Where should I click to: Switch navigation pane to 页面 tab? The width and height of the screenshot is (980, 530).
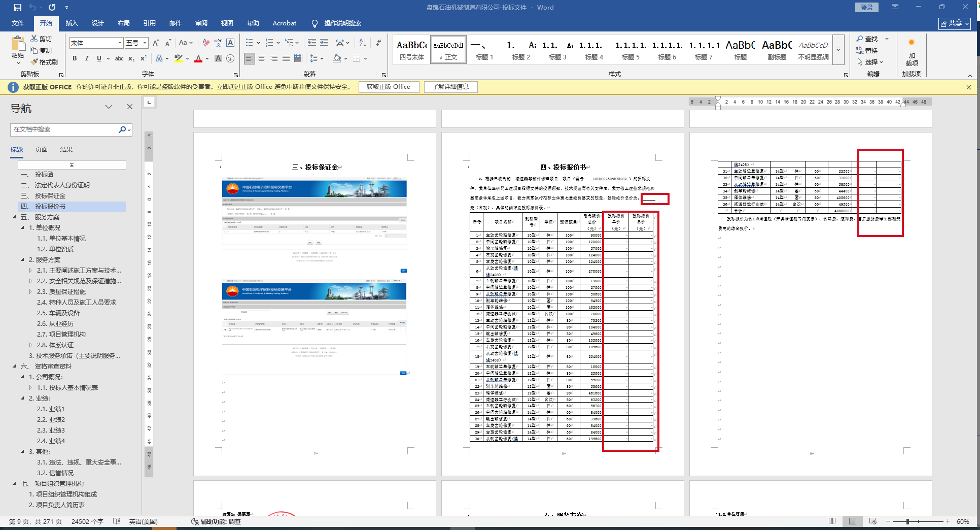pyautogui.click(x=42, y=150)
